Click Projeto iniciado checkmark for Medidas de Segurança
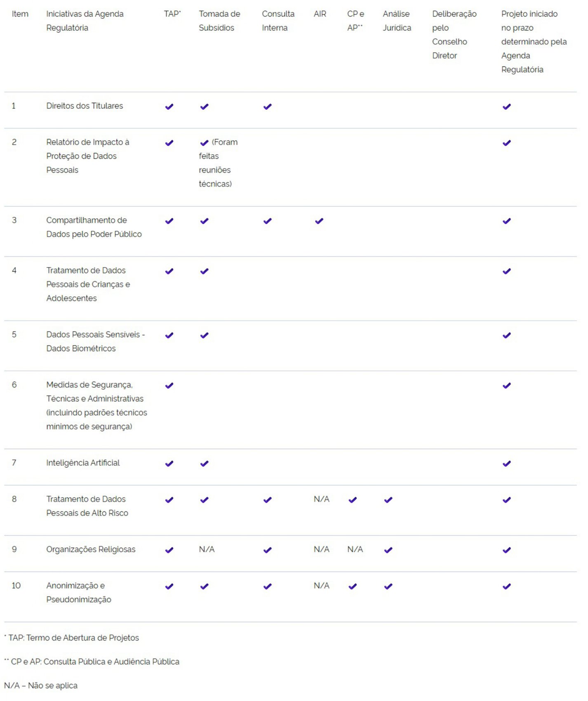The width and height of the screenshot is (588, 701). tap(506, 386)
